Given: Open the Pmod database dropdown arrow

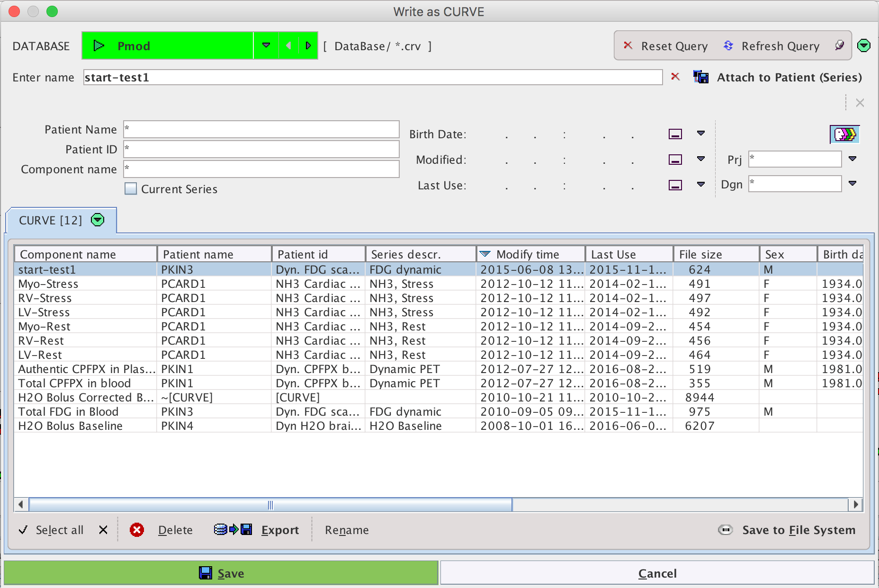Looking at the screenshot, I should point(266,45).
